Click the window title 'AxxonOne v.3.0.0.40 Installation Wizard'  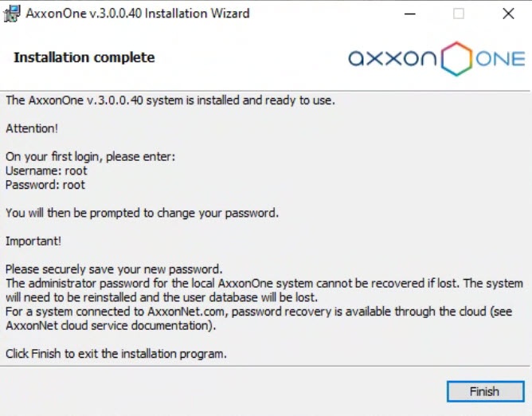(138, 14)
